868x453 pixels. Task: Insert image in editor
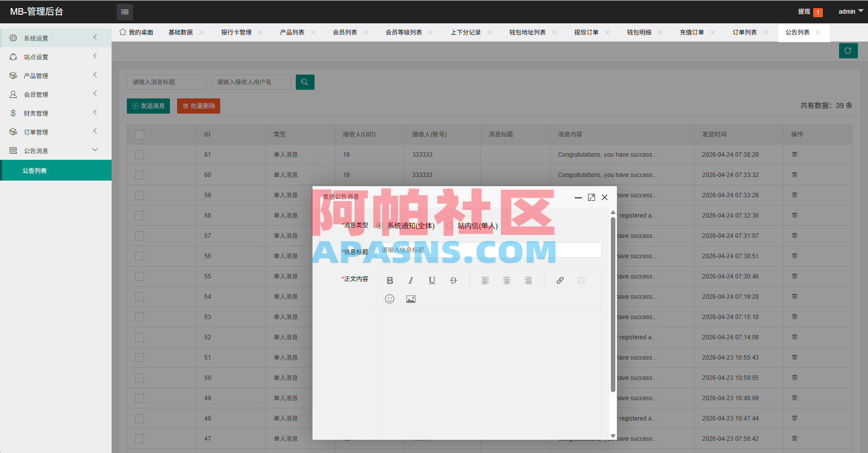coord(411,299)
